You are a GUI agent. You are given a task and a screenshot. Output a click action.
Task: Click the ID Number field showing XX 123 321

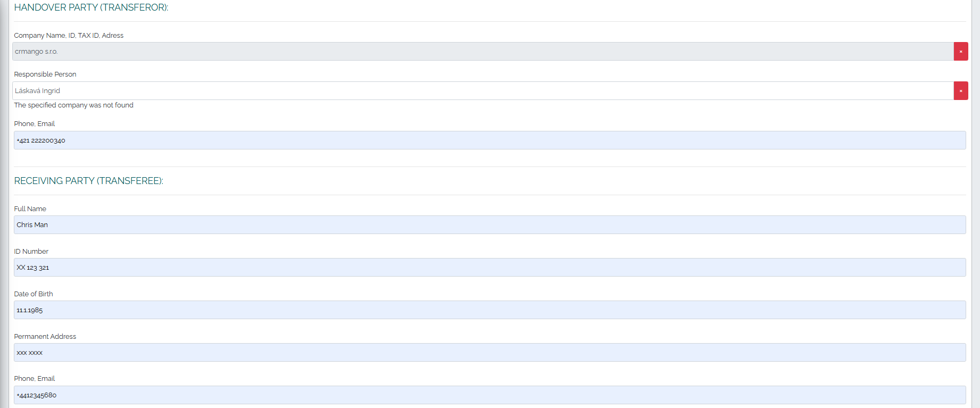489,268
